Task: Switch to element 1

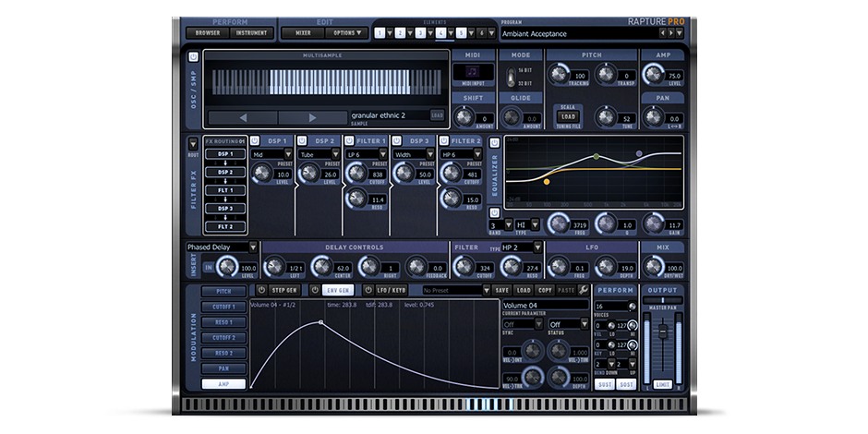Action: 380,33
